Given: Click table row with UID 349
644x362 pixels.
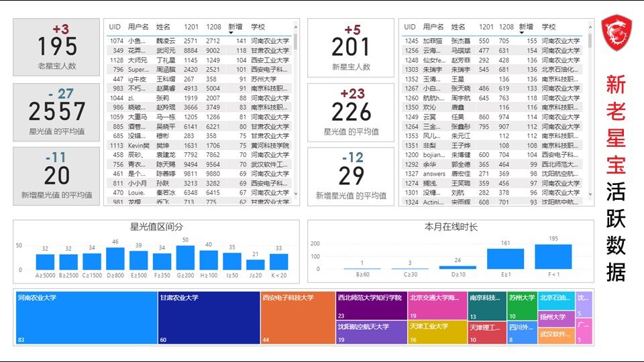Looking at the screenshot, I should pyautogui.click(x=199, y=50).
